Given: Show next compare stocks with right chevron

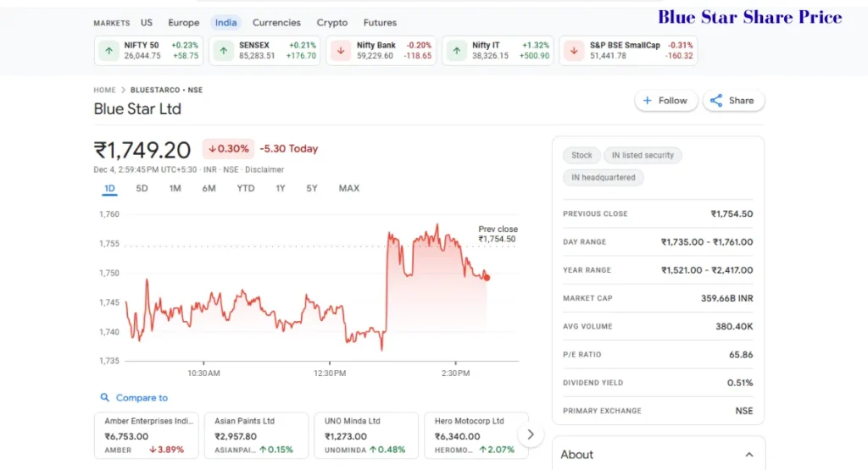Looking at the screenshot, I should coord(531,434).
